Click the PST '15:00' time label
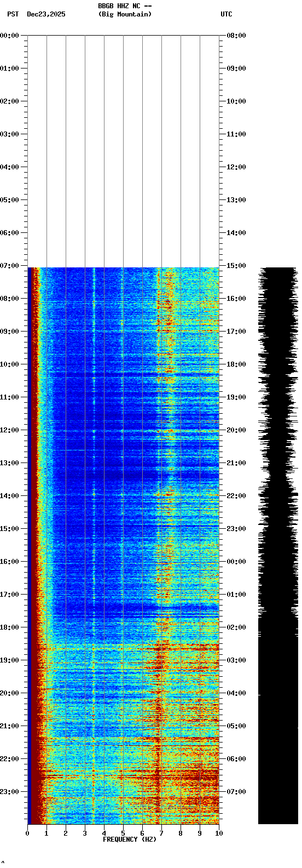 [x=9, y=529]
